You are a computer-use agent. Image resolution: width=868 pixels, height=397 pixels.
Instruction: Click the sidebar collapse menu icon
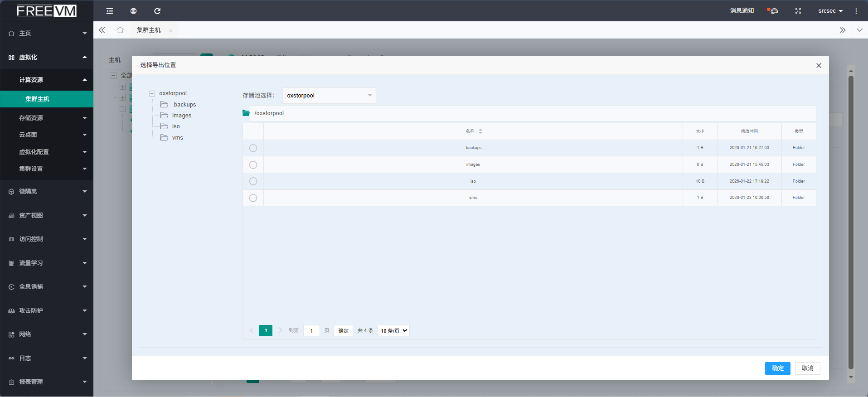(110, 11)
